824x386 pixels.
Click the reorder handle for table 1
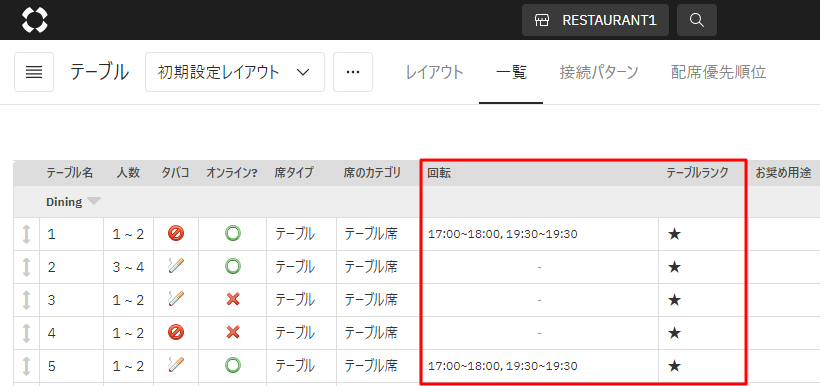(26, 234)
